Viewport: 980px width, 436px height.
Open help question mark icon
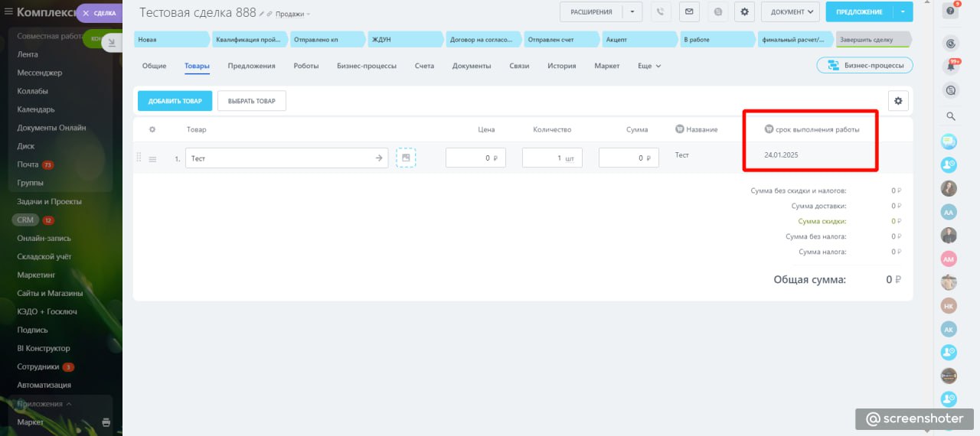click(x=951, y=11)
